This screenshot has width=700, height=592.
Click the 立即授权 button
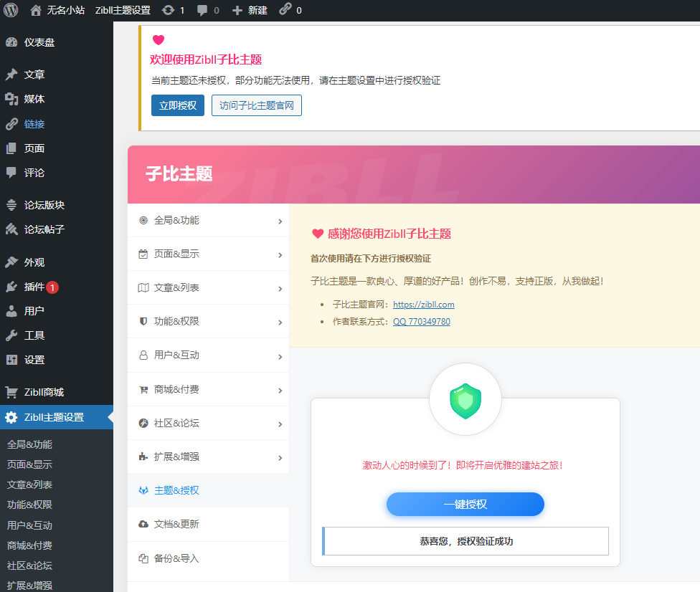tap(178, 105)
